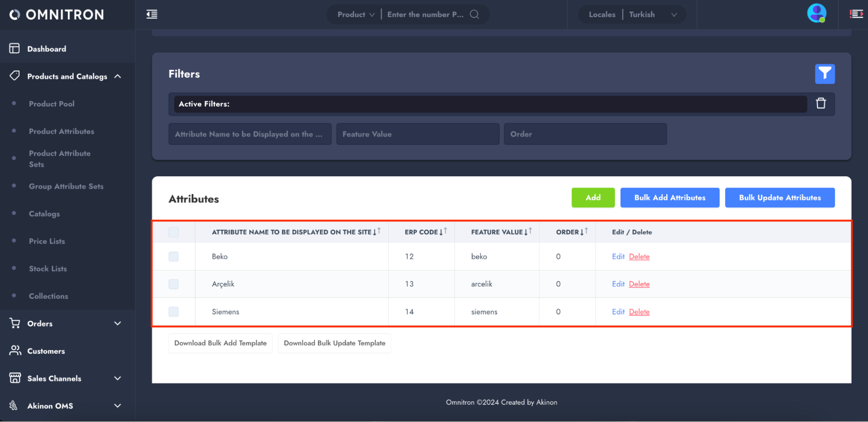This screenshot has height=422, width=868.
Task: Sort by ERP Code column arrows
Action: pyautogui.click(x=443, y=232)
